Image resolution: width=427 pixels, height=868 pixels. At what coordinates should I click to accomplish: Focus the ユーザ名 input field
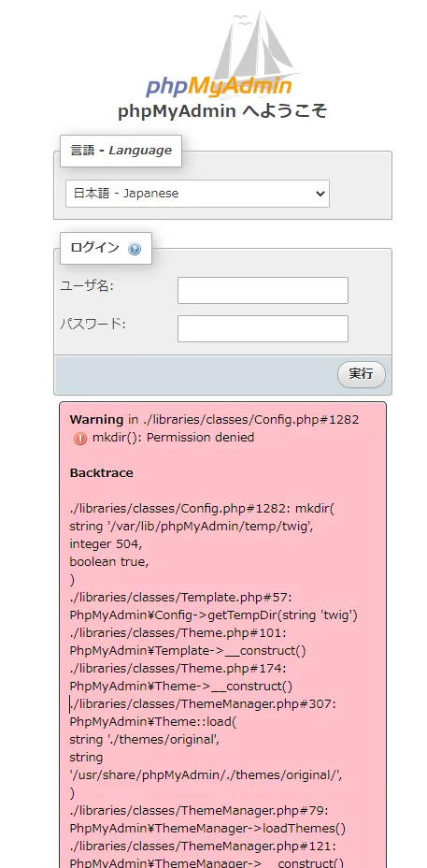(263, 291)
